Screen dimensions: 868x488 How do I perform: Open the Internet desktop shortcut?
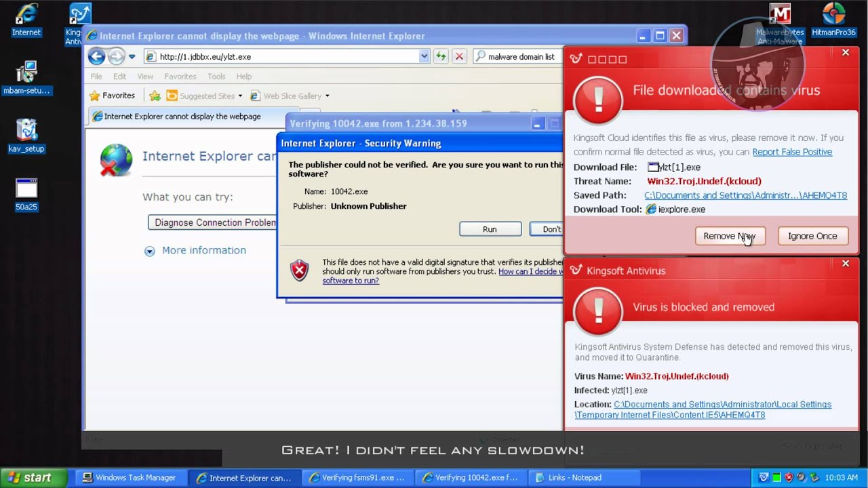point(26,20)
